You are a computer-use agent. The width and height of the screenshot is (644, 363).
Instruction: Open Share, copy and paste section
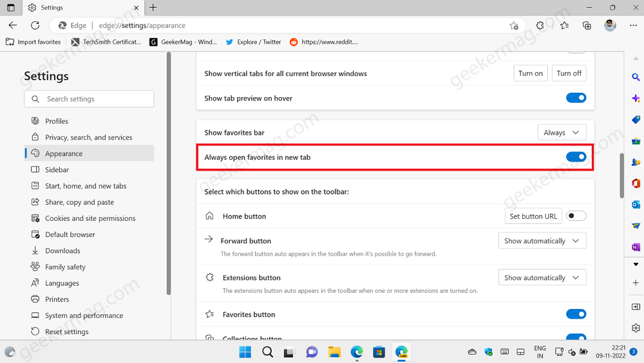(x=89, y=202)
